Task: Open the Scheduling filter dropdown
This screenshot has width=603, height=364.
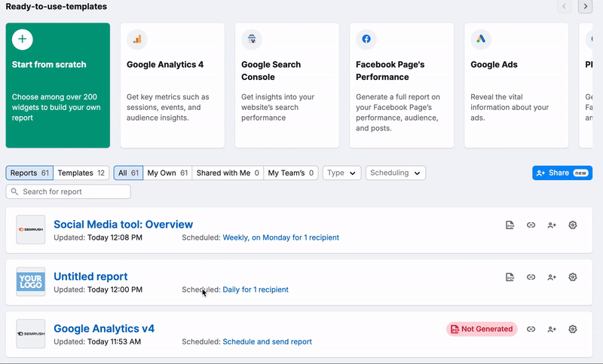Action: [x=396, y=173]
